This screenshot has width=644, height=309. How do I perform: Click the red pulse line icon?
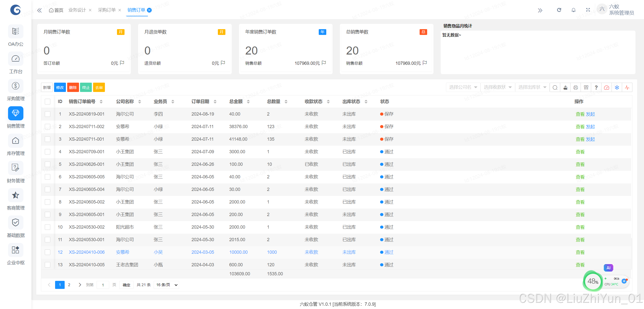[627, 87]
